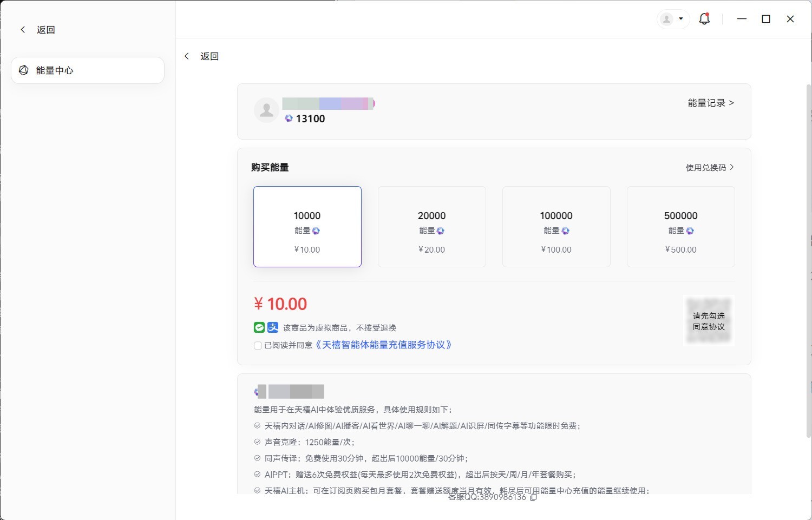Click the checkmark icon beside 声音克隆 rule

pos(258,442)
